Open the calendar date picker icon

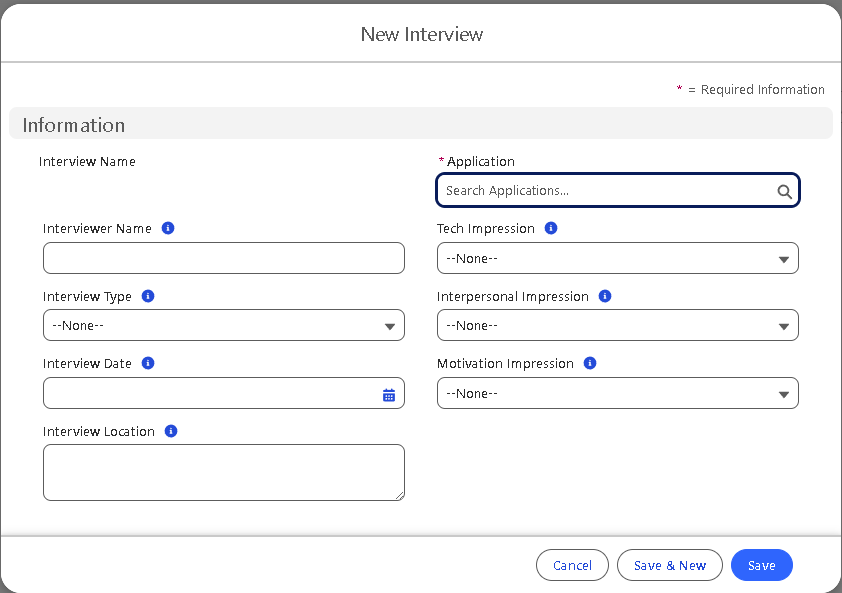pos(389,395)
